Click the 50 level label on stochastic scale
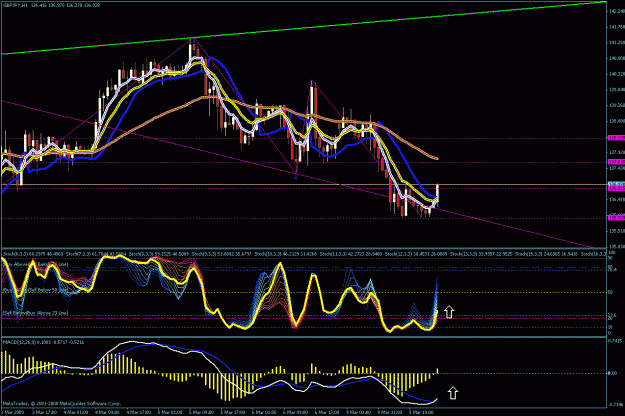This screenshot has width=625, height=416. (x=610, y=292)
